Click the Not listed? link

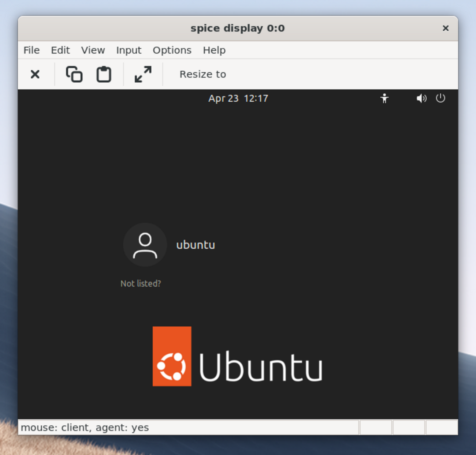point(141,283)
